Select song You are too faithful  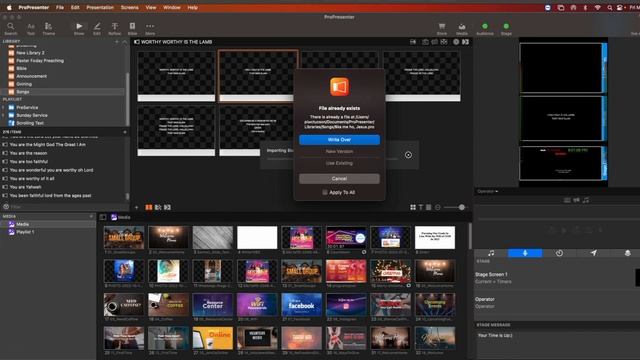click(x=29, y=162)
